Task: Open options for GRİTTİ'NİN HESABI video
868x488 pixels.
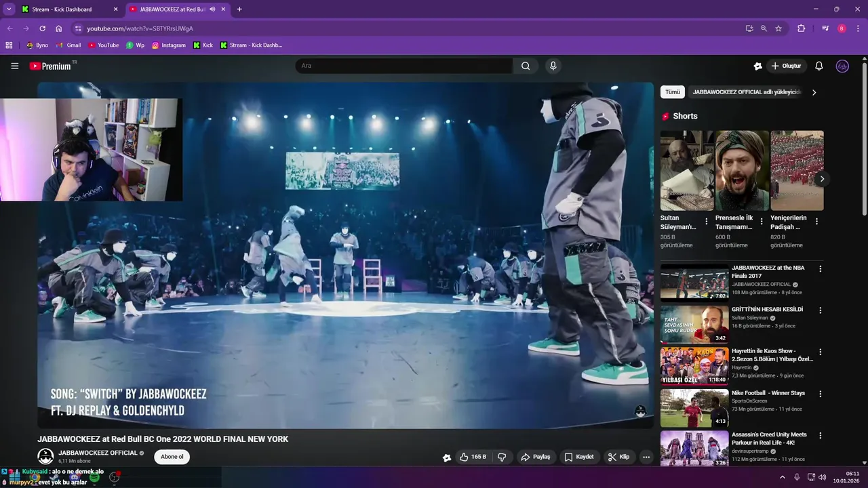Action: 820,310
